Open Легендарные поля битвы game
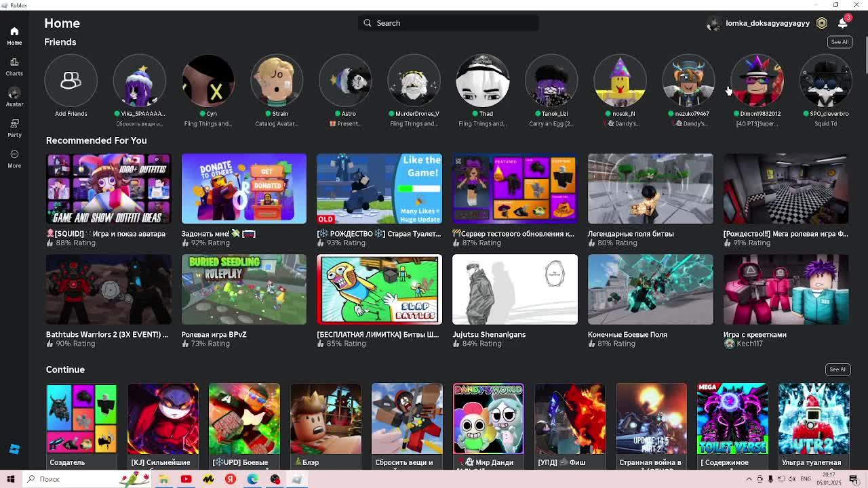868x488 pixels. 650,188
